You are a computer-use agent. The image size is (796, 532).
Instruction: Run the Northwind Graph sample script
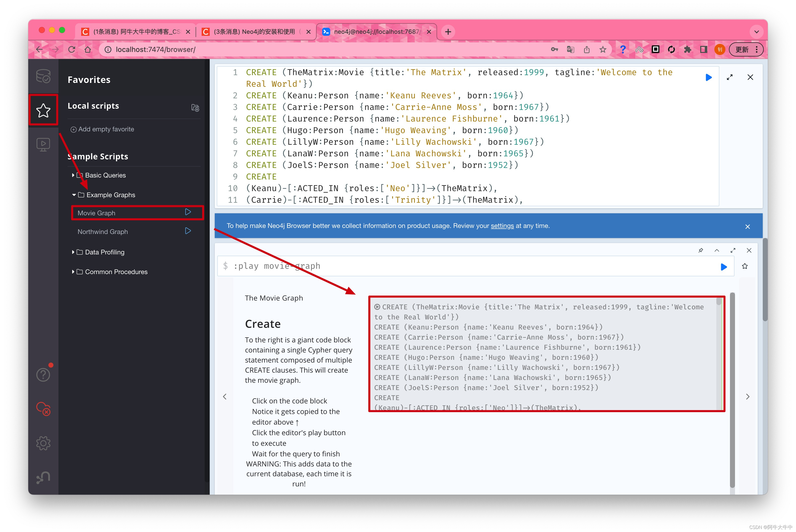point(188,231)
